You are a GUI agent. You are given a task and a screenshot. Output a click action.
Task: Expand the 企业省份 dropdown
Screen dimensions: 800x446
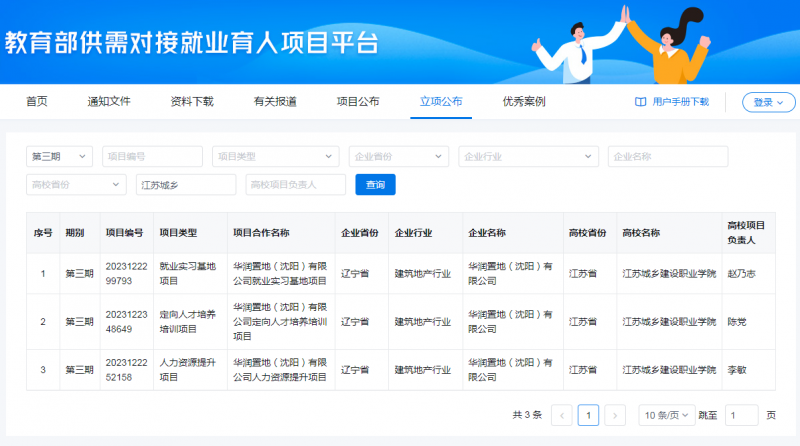(398, 157)
